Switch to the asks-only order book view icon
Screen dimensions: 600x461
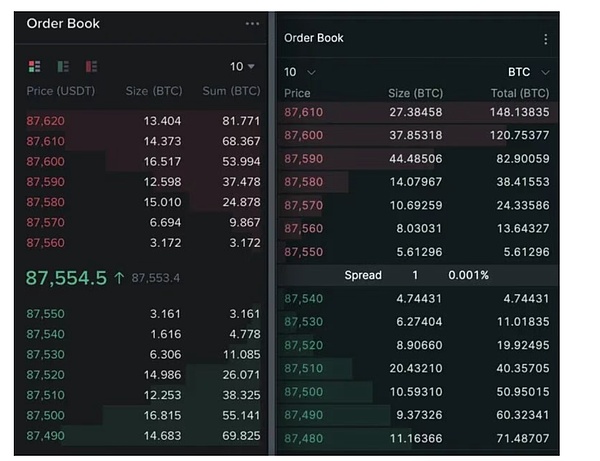pyautogui.click(x=91, y=66)
